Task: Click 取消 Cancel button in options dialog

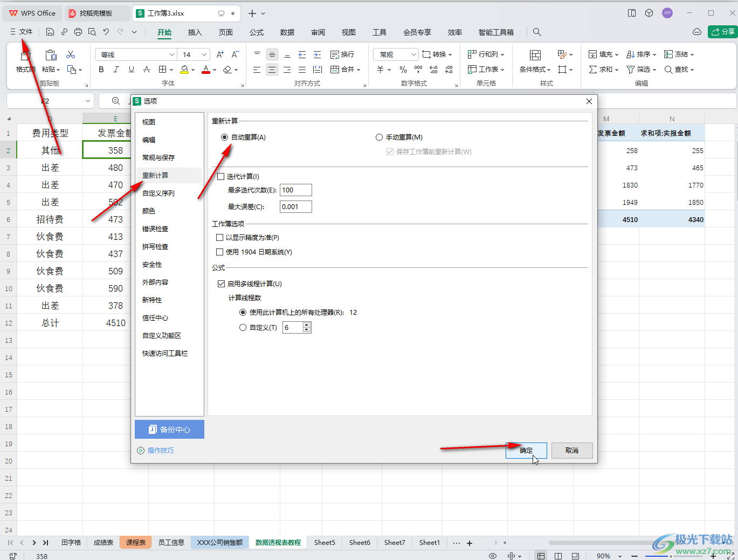Action: click(572, 451)
